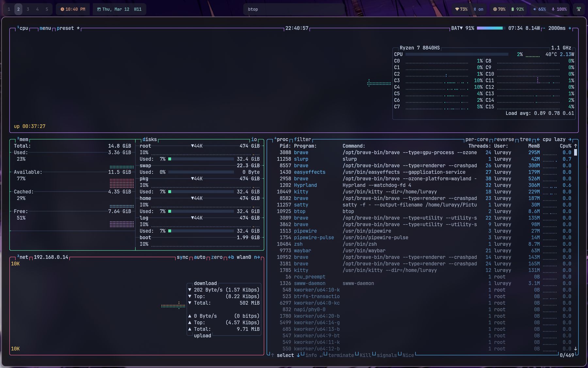This screenshot has height=368, width=588.
Task: Select the btop process row
Action: 423,211
